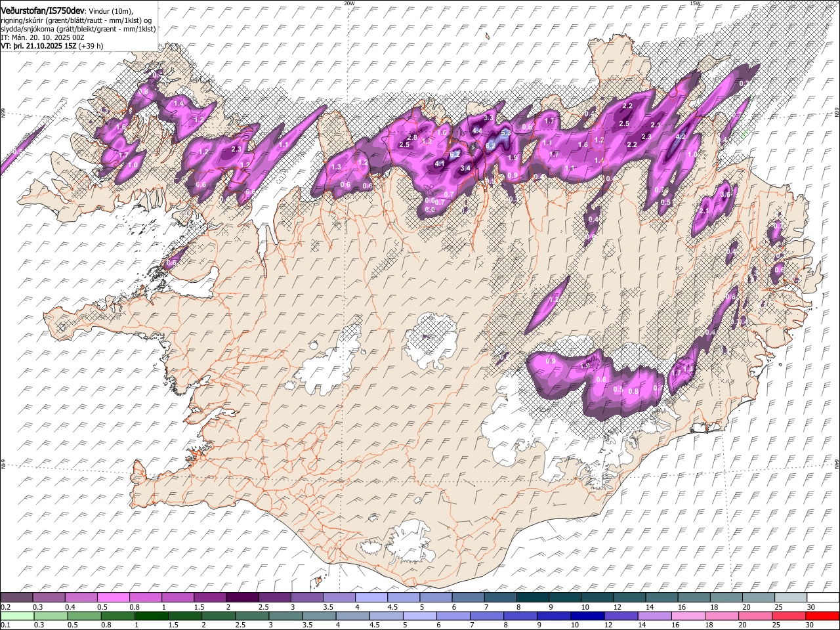Click the '30' label in the upper legend row

coord(811,607)
